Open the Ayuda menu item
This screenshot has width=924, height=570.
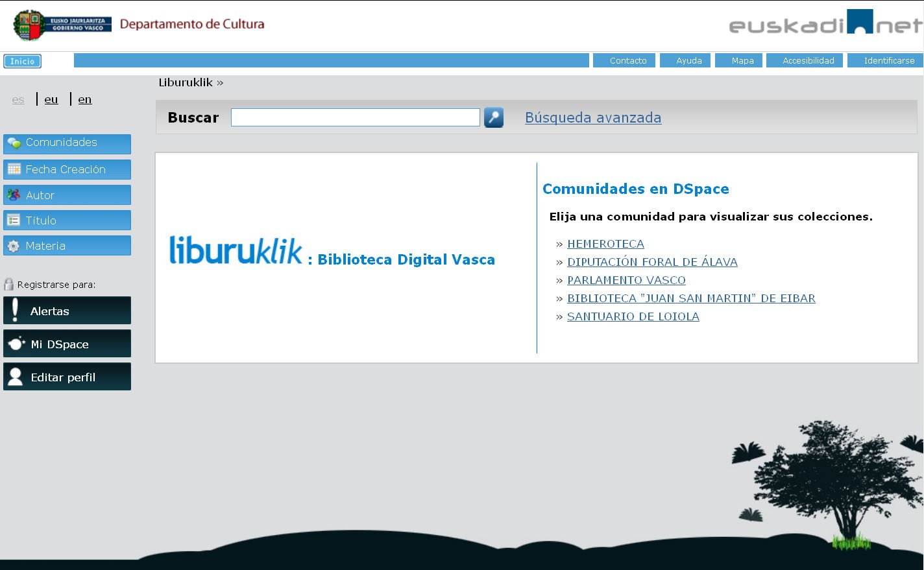tap(688, 60)
